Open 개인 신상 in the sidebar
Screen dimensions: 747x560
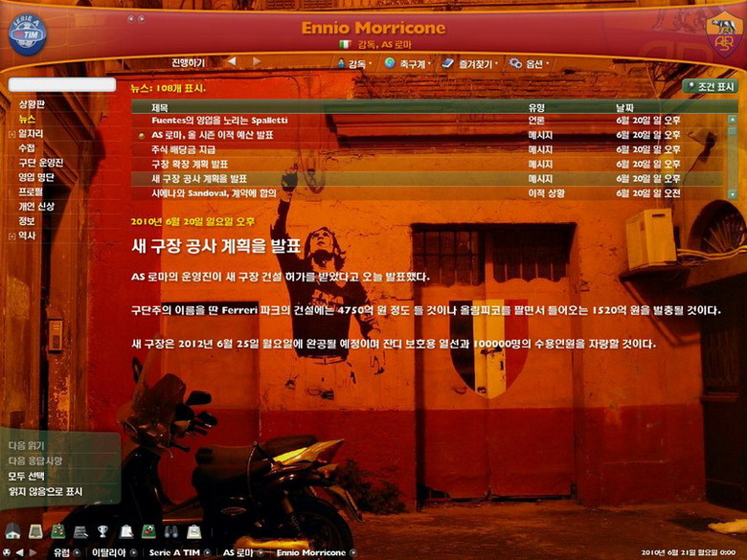36,206
